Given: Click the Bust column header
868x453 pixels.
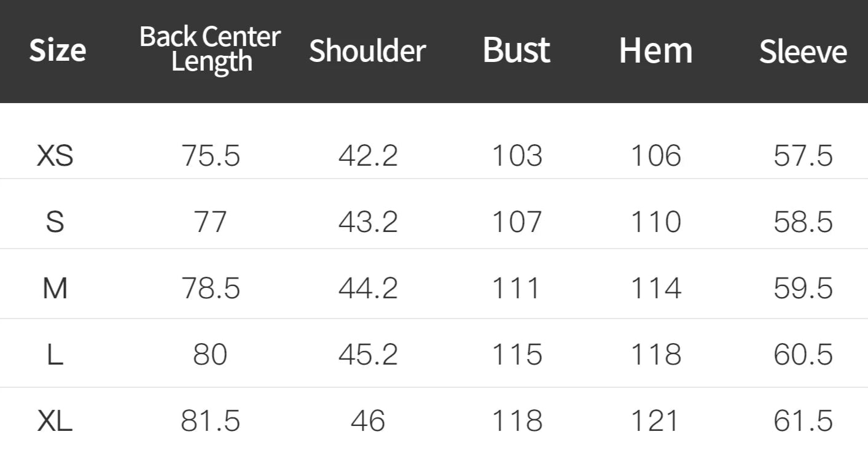Looking at the screenshot, I should click(x=516, y=50).
